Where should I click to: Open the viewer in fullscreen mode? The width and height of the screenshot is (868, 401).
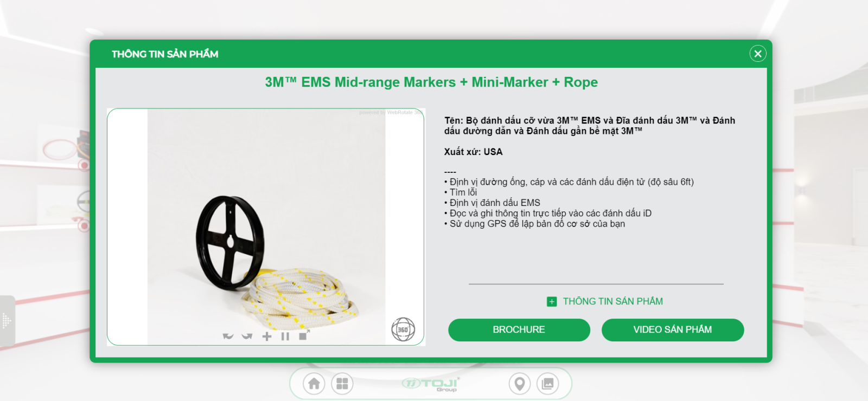coord(304,335)
